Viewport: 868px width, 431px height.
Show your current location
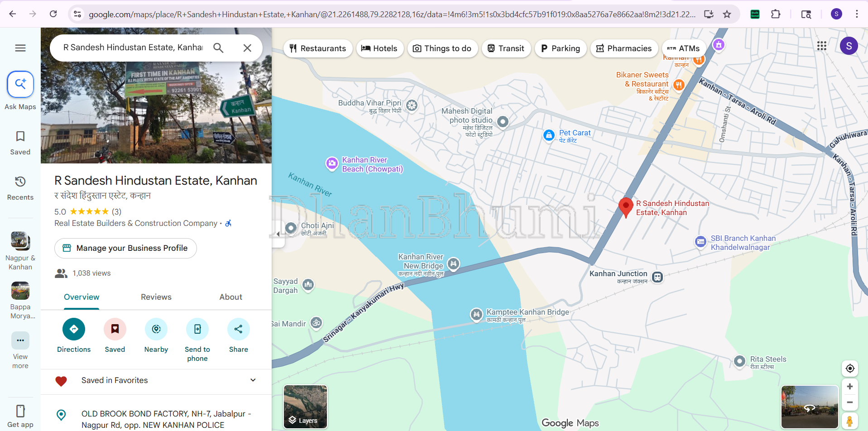pyautogui.click(x=850, y=369)
